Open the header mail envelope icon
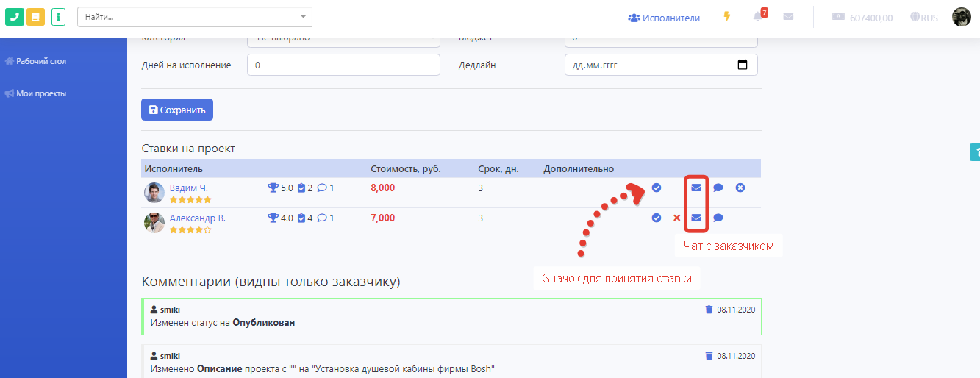980x378 pixels. [x=788, y=17]
